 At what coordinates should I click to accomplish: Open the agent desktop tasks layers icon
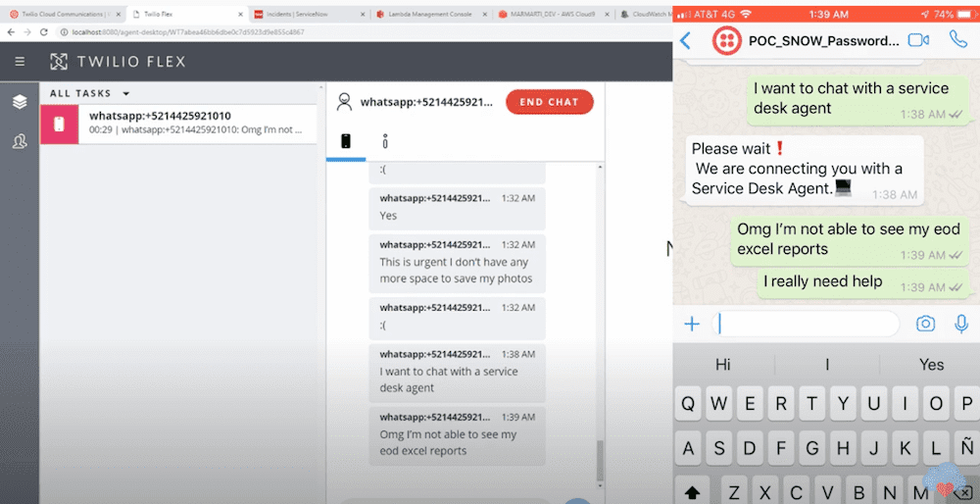pyautogui.click(x=20, y=101)
